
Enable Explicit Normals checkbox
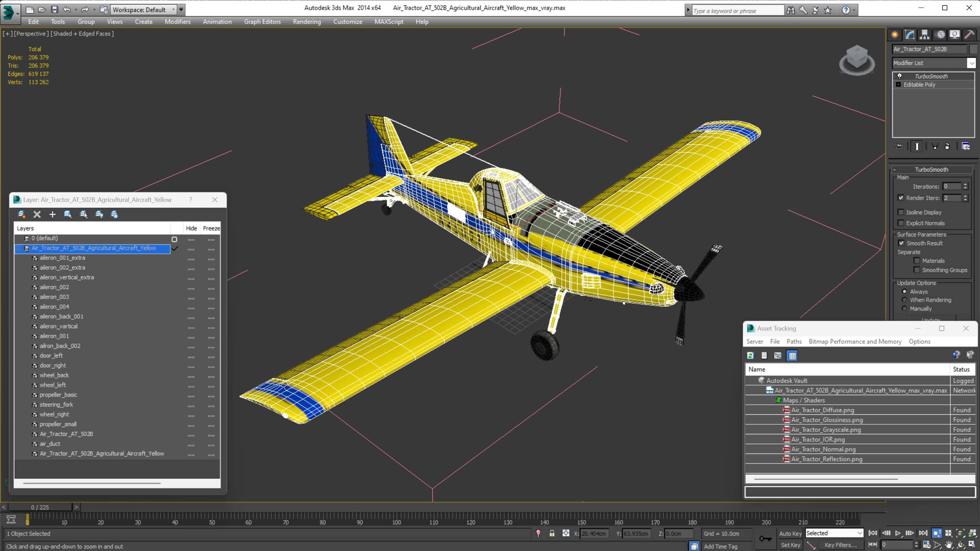click(x=901, y=223)
